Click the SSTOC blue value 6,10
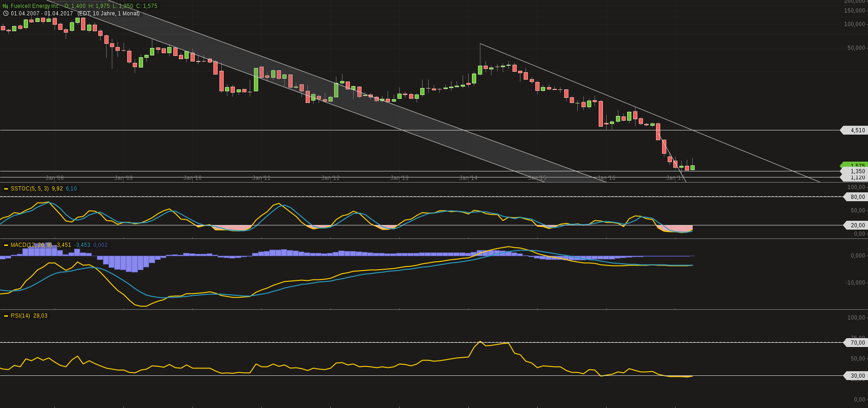This screenshot has height=408, width=868. pos(71,189)
